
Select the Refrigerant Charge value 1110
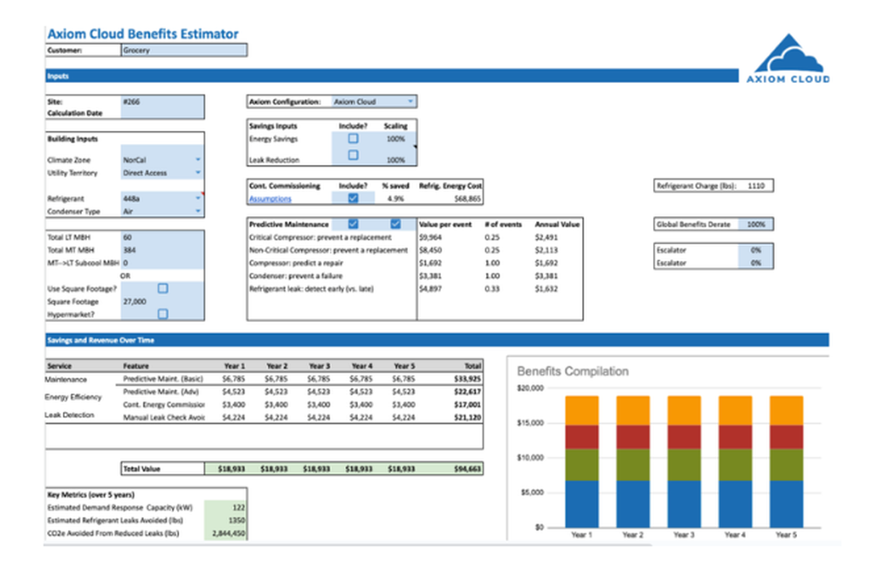[x=755, y=186]
